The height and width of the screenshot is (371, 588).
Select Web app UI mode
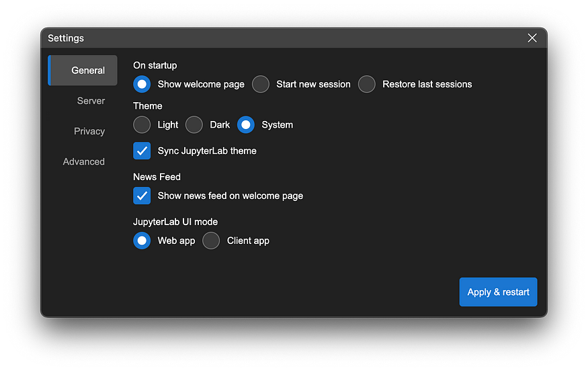[142, 241]
